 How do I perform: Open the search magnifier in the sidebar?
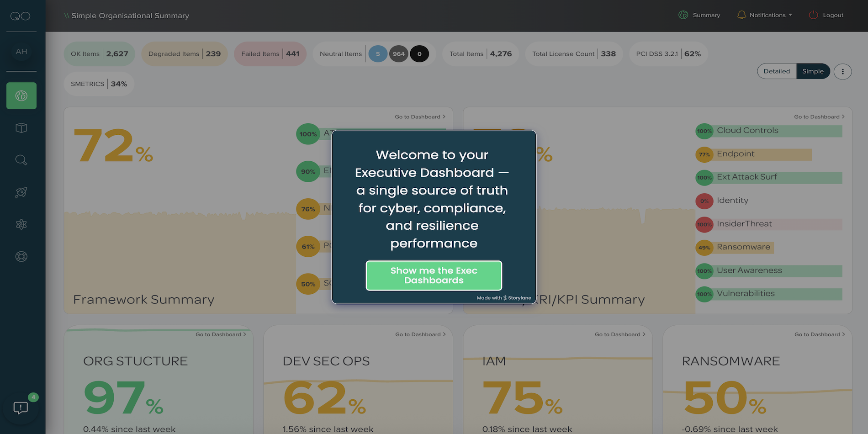21,160
